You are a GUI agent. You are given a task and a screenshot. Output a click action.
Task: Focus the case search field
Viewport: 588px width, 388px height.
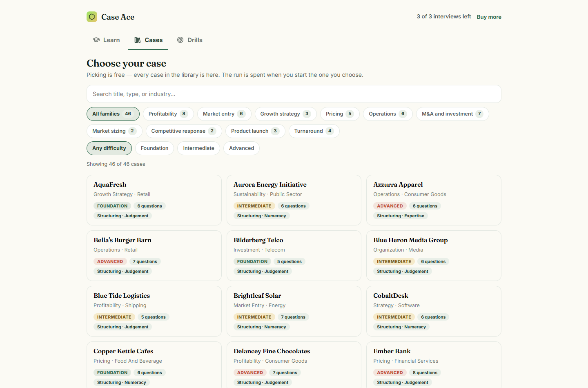coord(294,94)
